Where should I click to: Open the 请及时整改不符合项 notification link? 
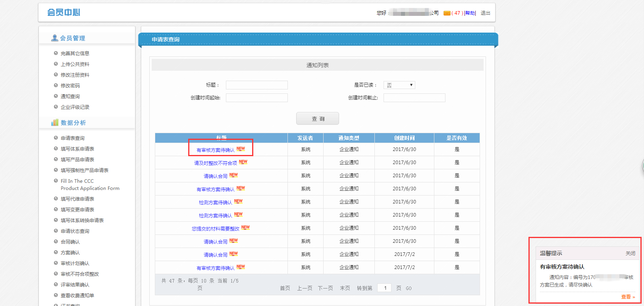[x=216, y=163]
